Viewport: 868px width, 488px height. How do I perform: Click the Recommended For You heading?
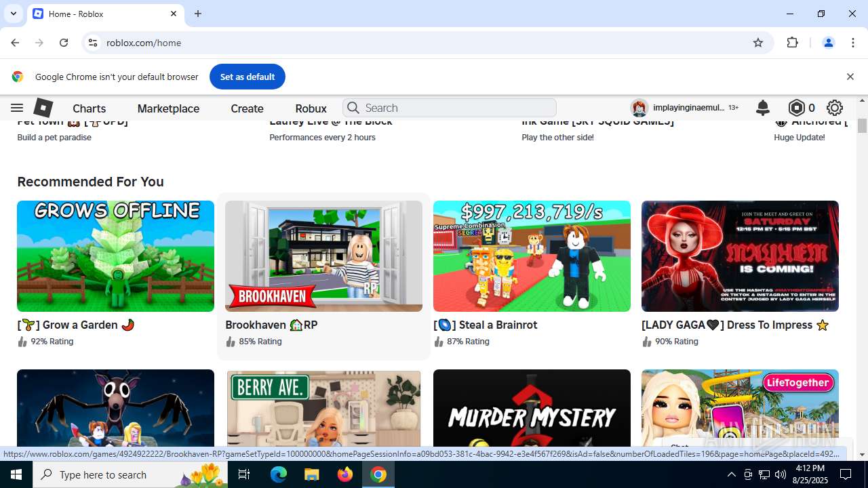click(90, 182)
